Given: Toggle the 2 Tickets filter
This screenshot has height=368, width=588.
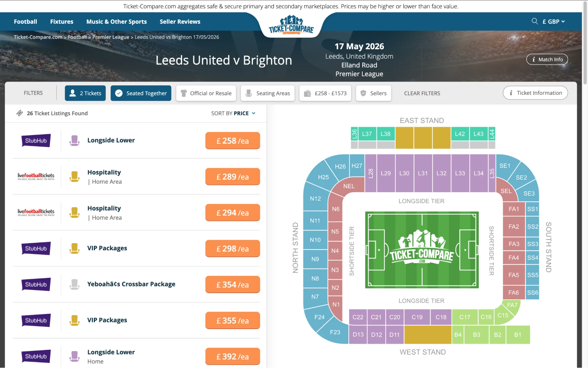Looking at the screenshot, I should click(x=85, y=93).
